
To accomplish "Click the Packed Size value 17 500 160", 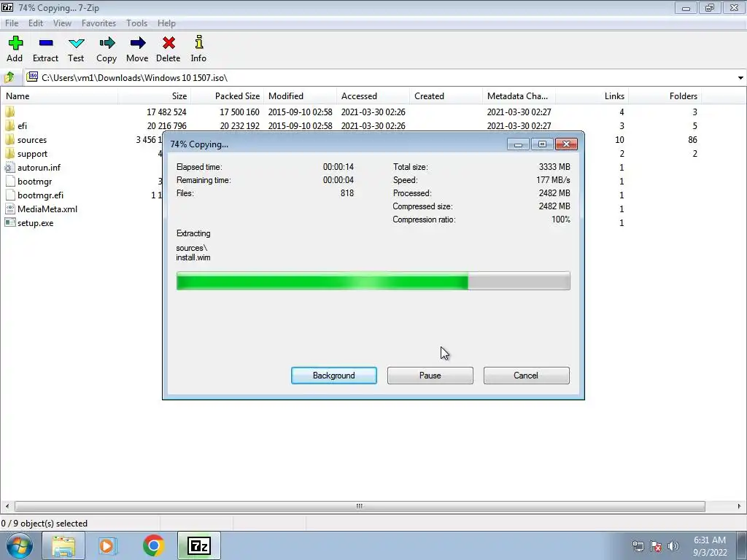I will 239,112.
